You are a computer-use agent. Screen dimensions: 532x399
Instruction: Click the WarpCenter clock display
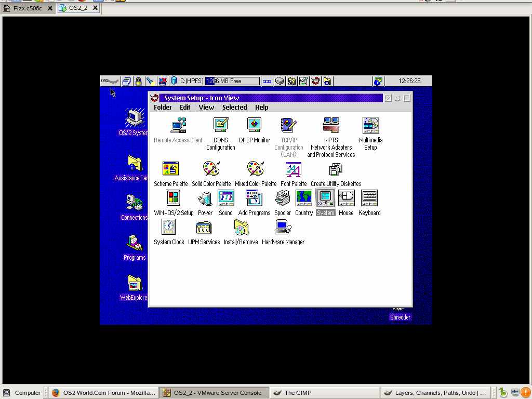pos(409,81)
